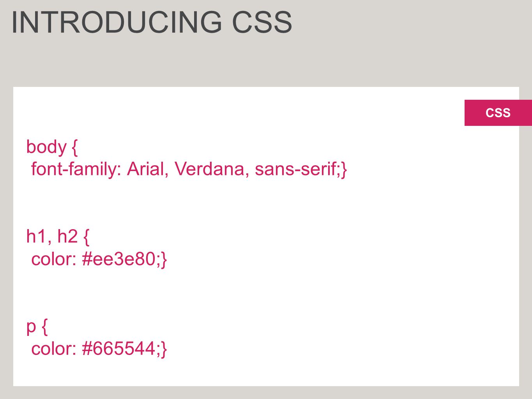
Task: Click the p selector line
Action: (37, 327)
